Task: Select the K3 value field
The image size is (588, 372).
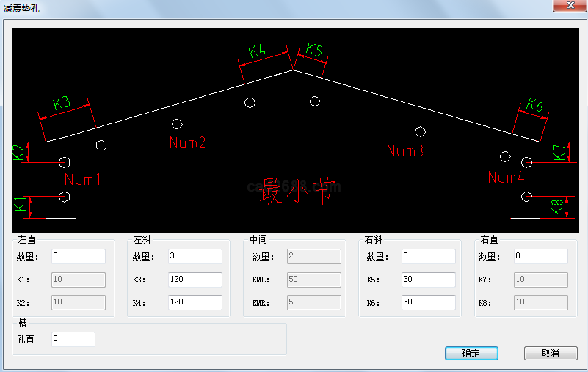Action: point(195,280)
